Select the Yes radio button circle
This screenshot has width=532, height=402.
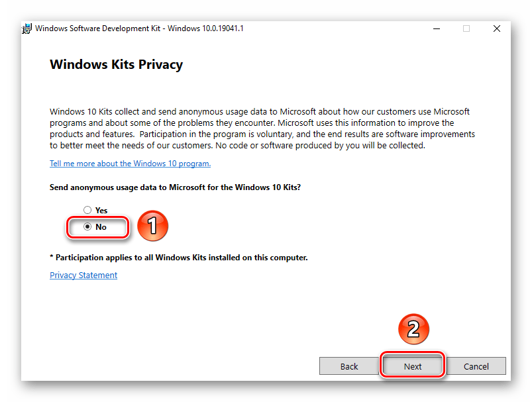coord(87,210)
